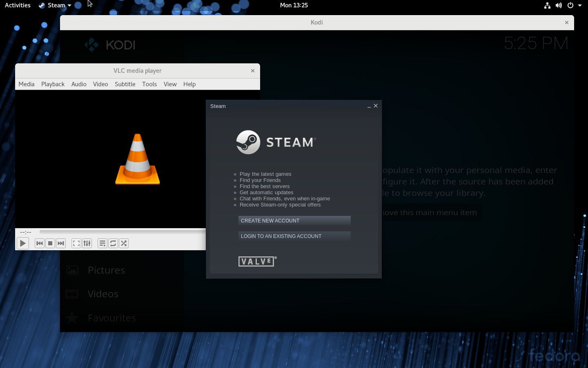Toggle loop mode in VLC
The height and width of the screenshot is (368, 588).
pyautogui.click(x=113, y=243)
